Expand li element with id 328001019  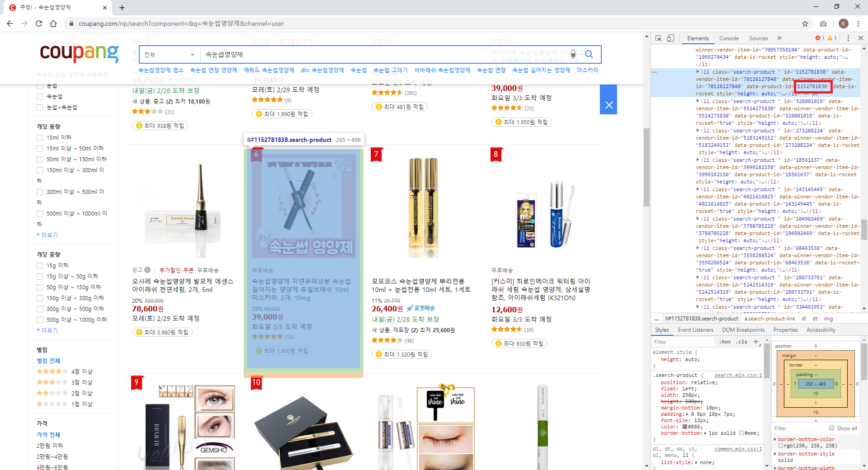(x=698, y=101)
